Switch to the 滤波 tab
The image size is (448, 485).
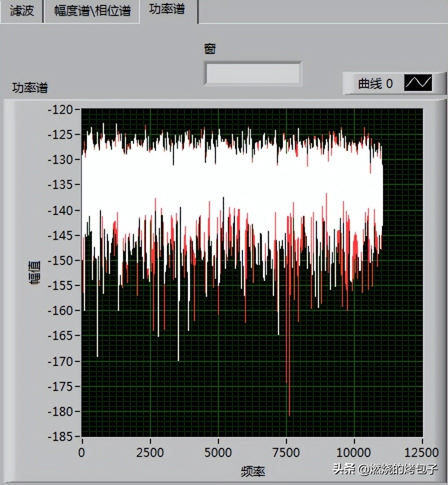point(21,11)
